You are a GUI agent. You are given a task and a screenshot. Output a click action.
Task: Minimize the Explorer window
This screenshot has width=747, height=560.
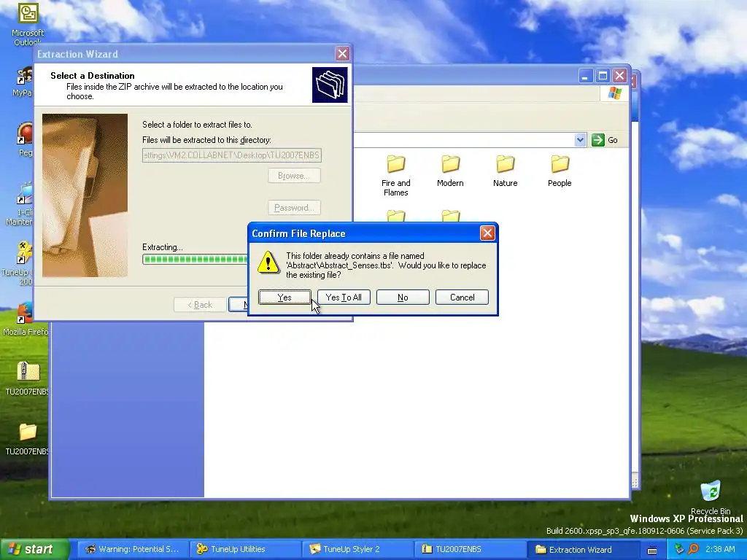point(586,76)
